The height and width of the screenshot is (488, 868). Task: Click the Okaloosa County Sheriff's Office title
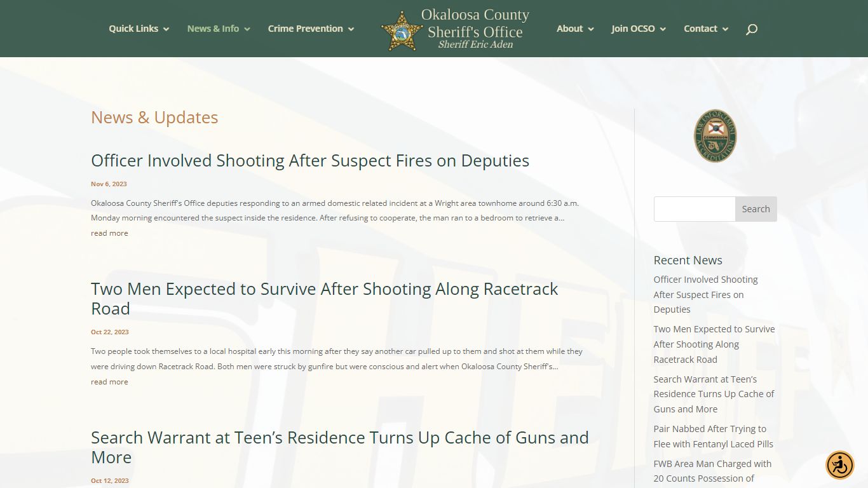pos(475,23)
